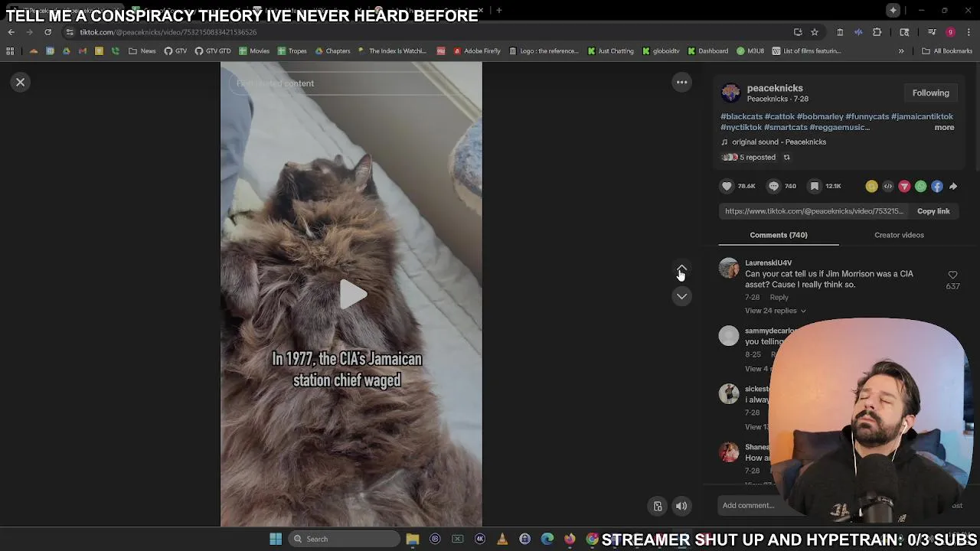This screenshot has height=551, width=980.
Task: Share to WhatsApp icon
Action: point(920,186)
